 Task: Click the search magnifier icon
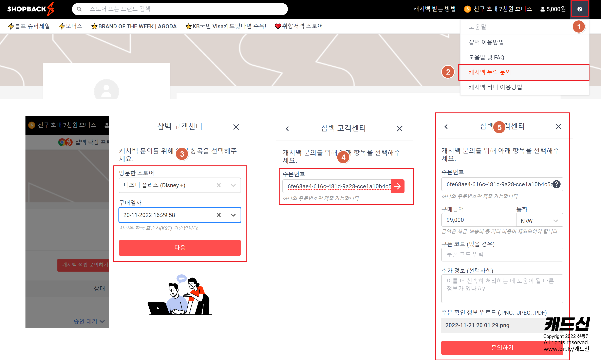(79, 9)
